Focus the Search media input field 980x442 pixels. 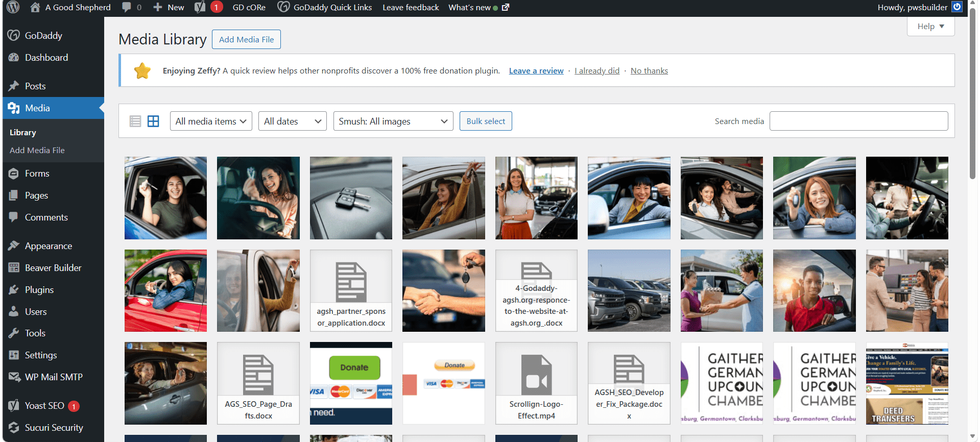pos(858,121)
